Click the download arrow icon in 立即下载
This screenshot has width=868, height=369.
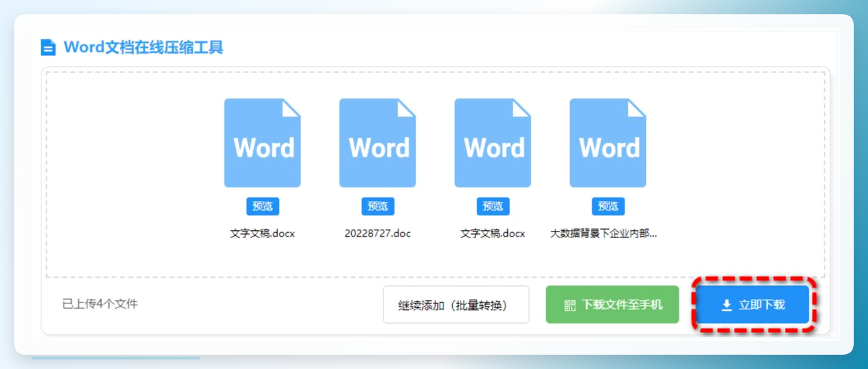(727, 305)
